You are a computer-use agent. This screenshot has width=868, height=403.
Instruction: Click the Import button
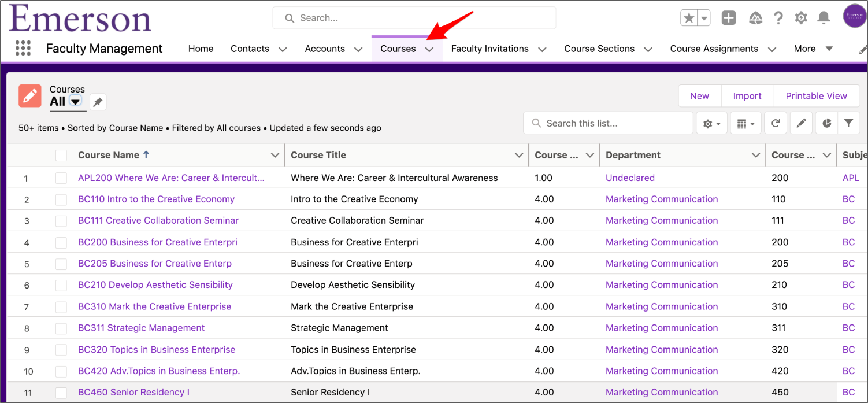[x=747, y=96]
